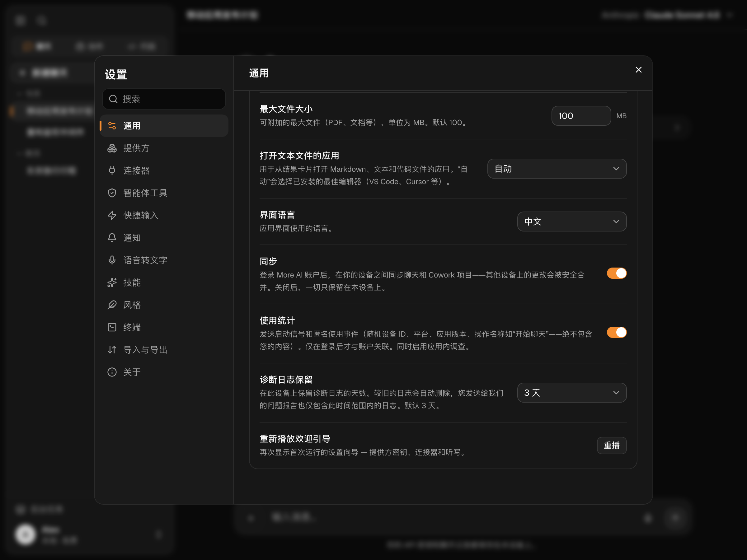Open the 打开文本文件的应用 dropdown set to 自动
The width and height of the screenshot is (747, 560).
(x=557, y=168)
